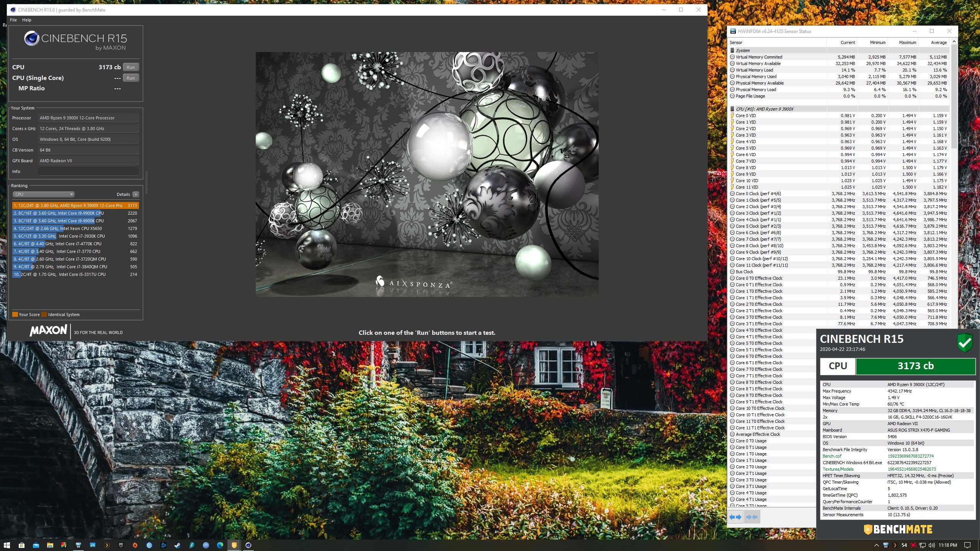
Task: Open notification center icon
Action: [x=967, y=545]
